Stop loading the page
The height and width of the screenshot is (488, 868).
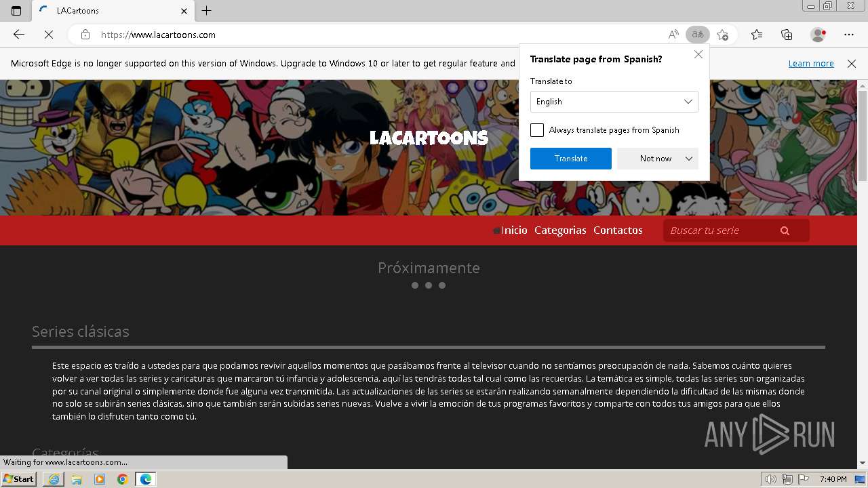(x=49, y=35)
